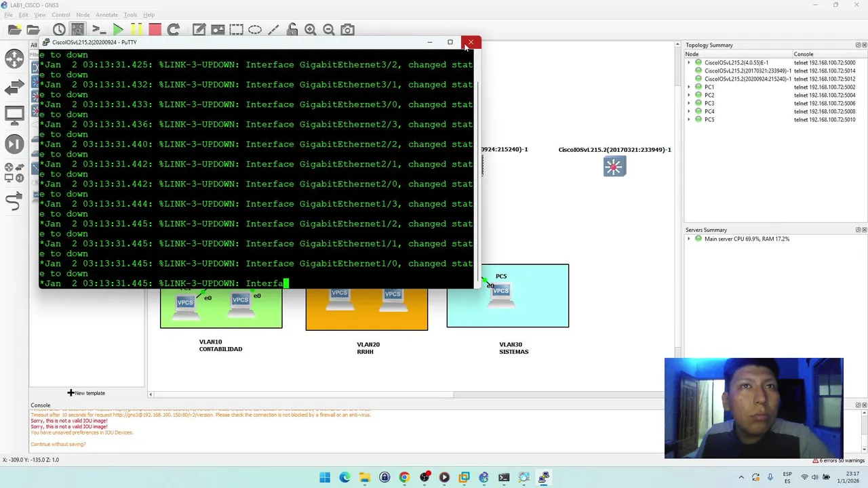This screenshot has width=868, height=488.
Task: Suspend all nodes with yellow pause
Action: pos(136,30)
